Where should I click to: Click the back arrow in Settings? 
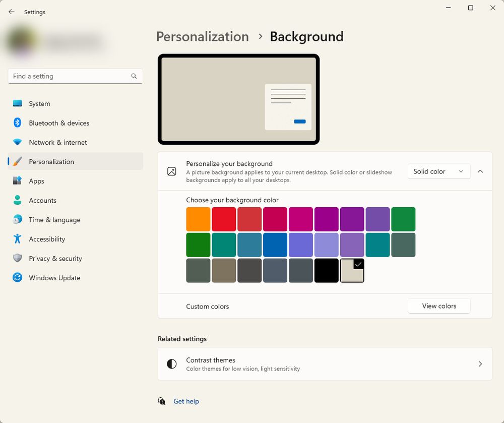point(12,12)
